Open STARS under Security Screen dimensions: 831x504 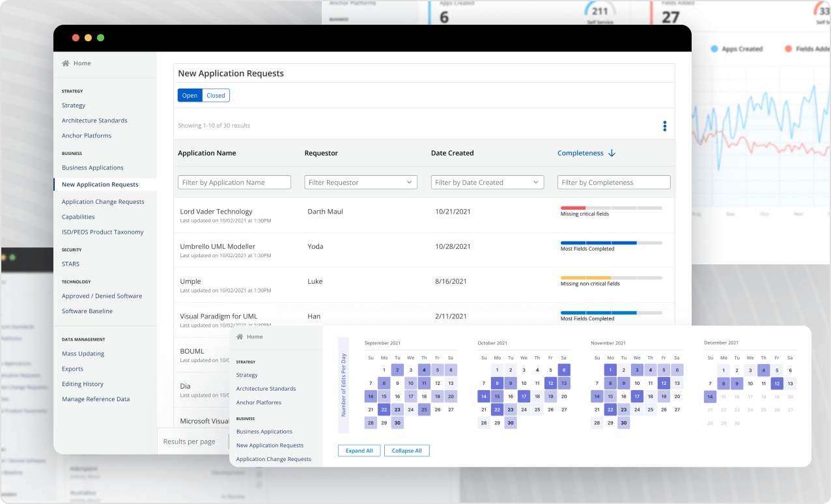pos(70,264)
